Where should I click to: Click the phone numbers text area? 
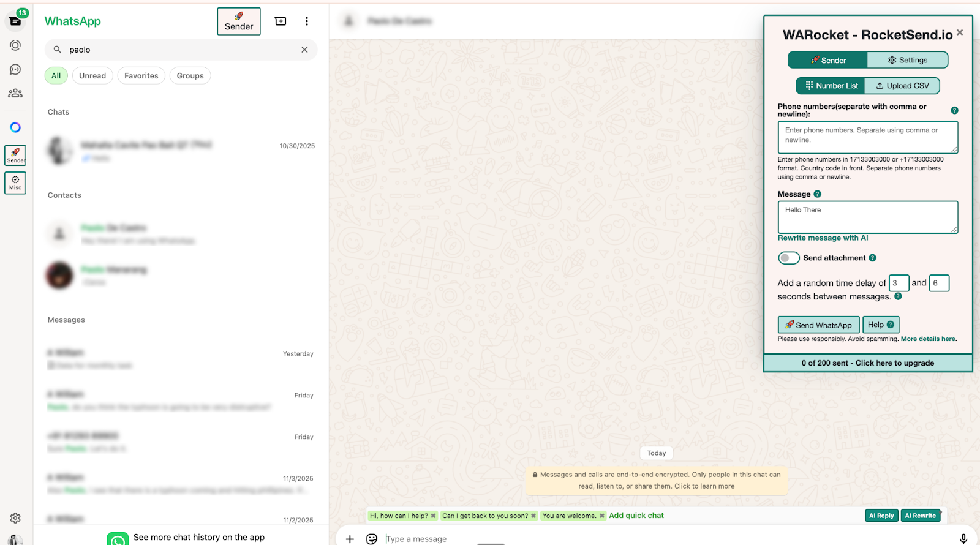(x=868, y=137)
